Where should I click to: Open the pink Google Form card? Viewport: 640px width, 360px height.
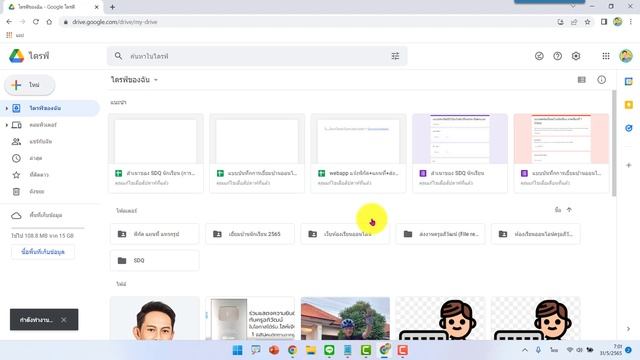[x=561, y=153]
